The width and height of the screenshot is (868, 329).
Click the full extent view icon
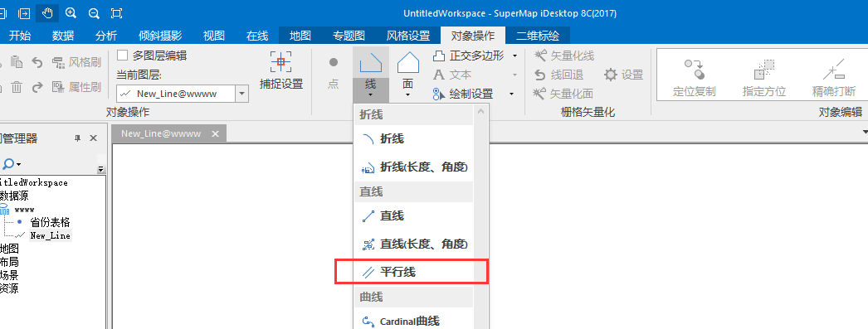pos(116,12)
